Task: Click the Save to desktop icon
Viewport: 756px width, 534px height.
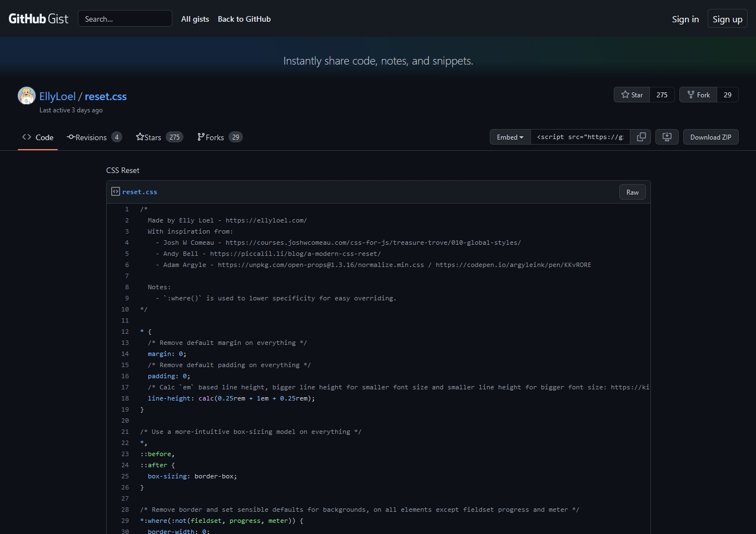Action: pyautogui.click(x=667, y=137)
